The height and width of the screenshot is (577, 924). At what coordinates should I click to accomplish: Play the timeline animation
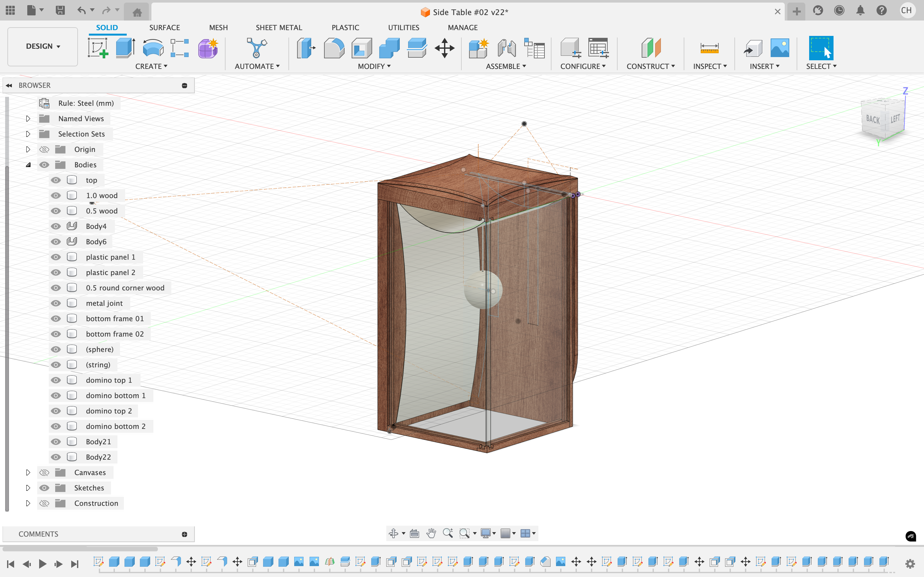tap(42, 564)
